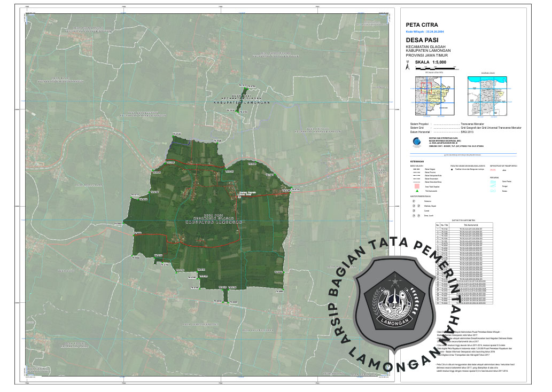The height and width of the screenshot is (392, 552).
Task: Click the PETA CITRA heading text
Action: (422, 25)
